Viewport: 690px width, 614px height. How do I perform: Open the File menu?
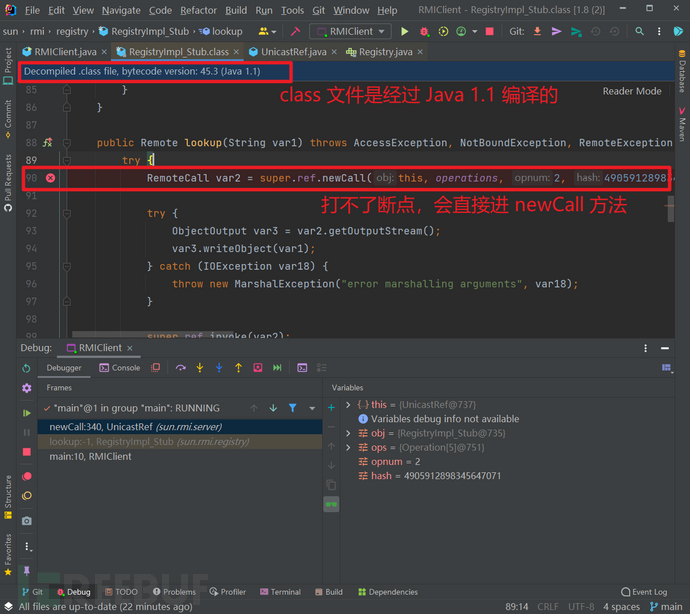(x=32, y=10)
